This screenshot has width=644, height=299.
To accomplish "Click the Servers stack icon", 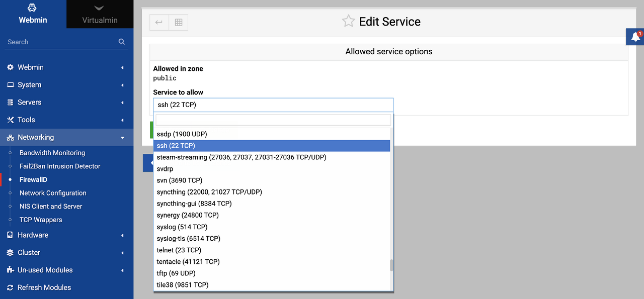I will click(10, 102).
